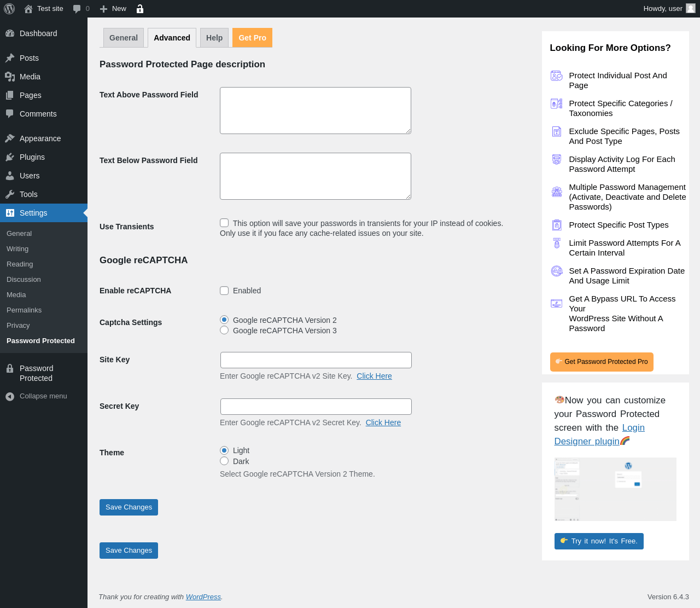Click icon beside Protect Specific Post Types

[557, 225]
